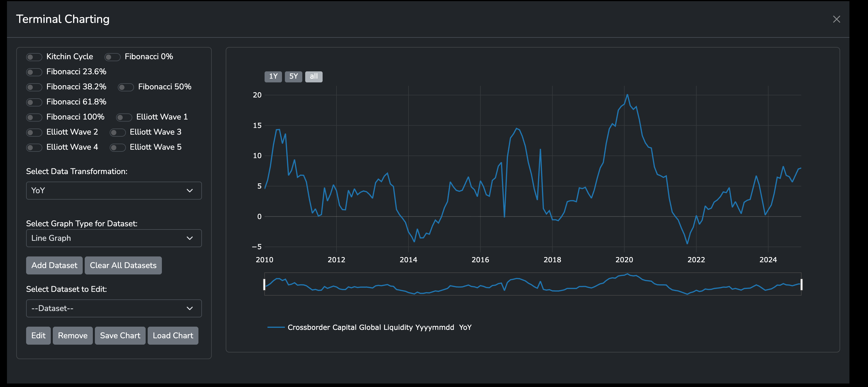Expand the Line Graph type dropdown
Viewport: 868px width, 387px height.
[113, 238]
